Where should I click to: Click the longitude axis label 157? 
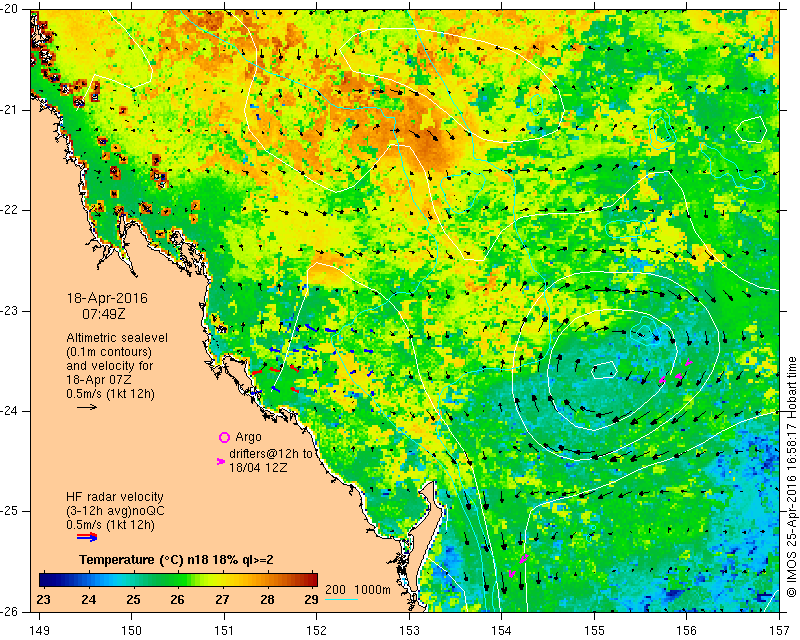click(780, 631)
